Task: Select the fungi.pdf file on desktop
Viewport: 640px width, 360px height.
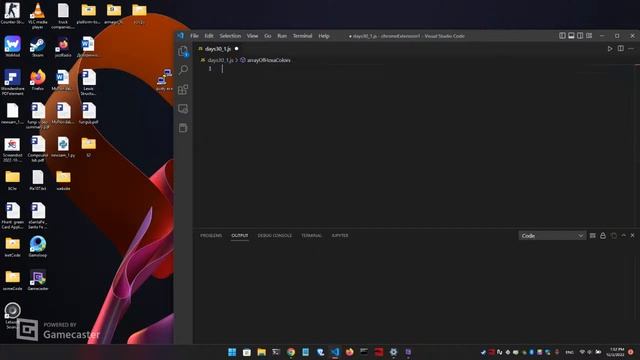Action: (x=89, y=113)
